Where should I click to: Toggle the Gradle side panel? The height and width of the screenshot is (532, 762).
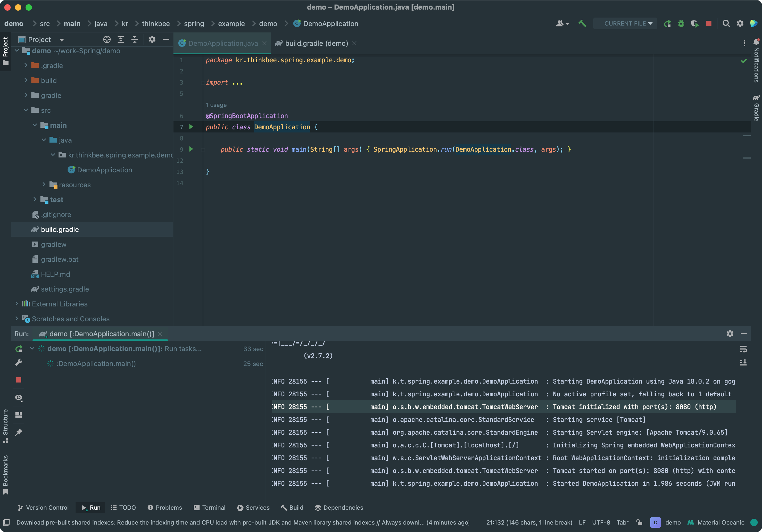(756, 108)
